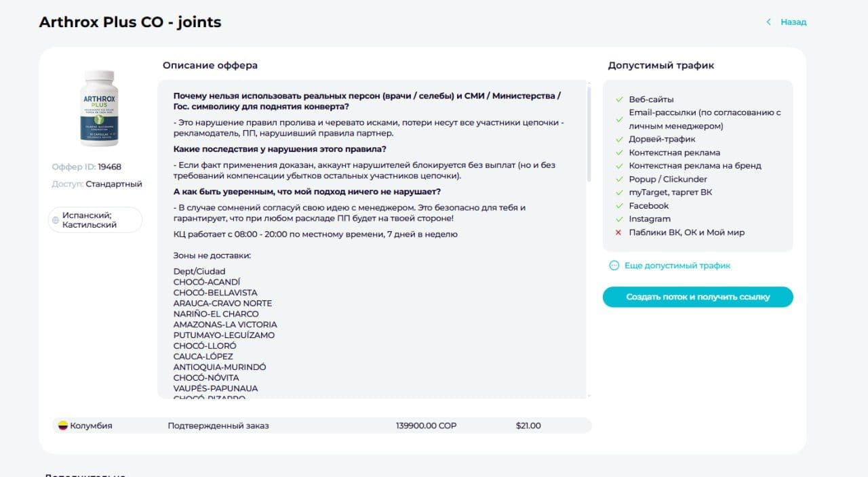The image size is (868, 477).
Task: Click the check mark next to Дорвей-трафик
Action: click(x=618, y=140)
